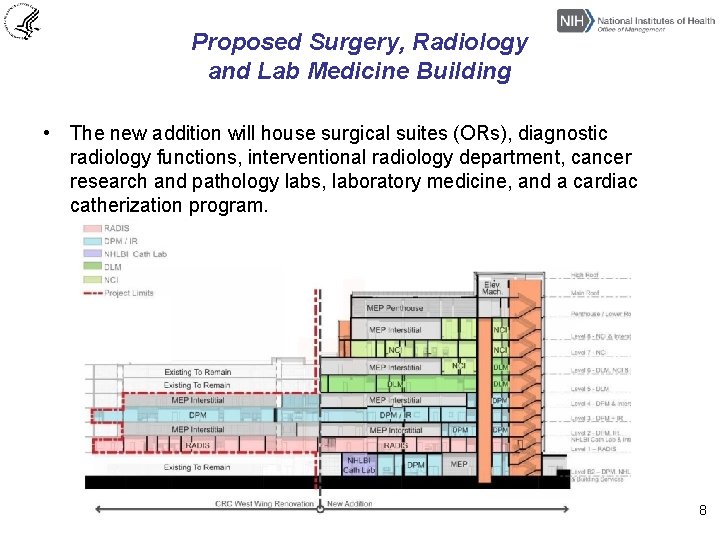Select the 'Office of Management' subtitle
The image size is (720, 540).
(x=631, y=29)
